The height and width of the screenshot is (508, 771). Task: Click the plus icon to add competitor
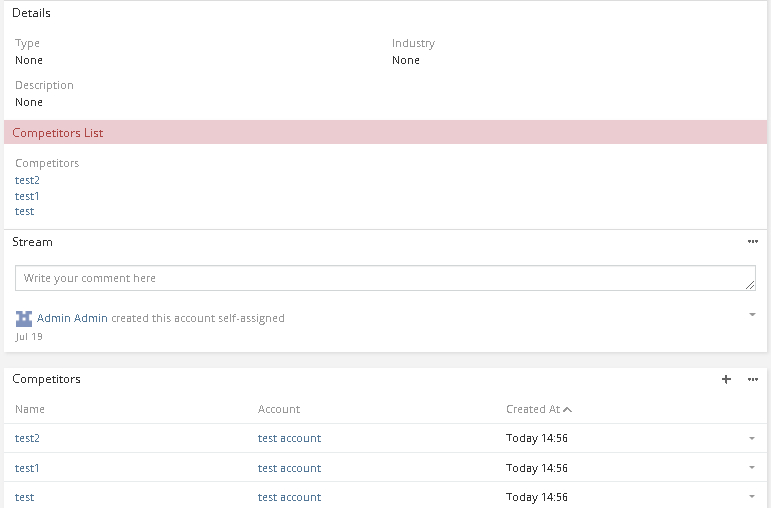(726, 380)
